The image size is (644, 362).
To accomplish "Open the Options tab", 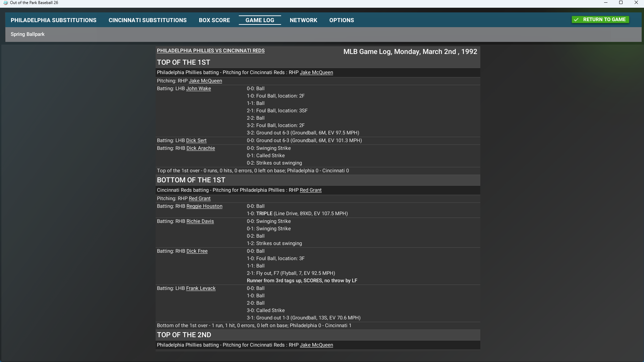I will pos(341,20).
